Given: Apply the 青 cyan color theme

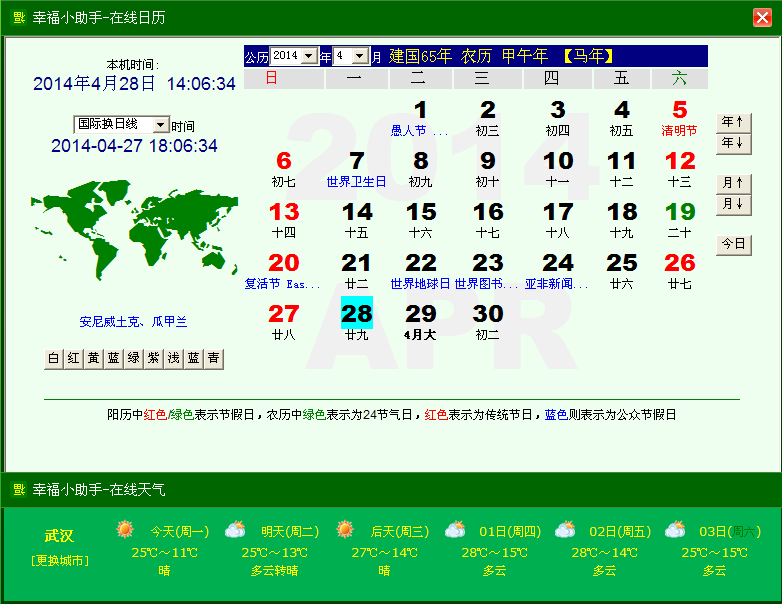Looking at the screenshot, I should click(x=213, y=359).
